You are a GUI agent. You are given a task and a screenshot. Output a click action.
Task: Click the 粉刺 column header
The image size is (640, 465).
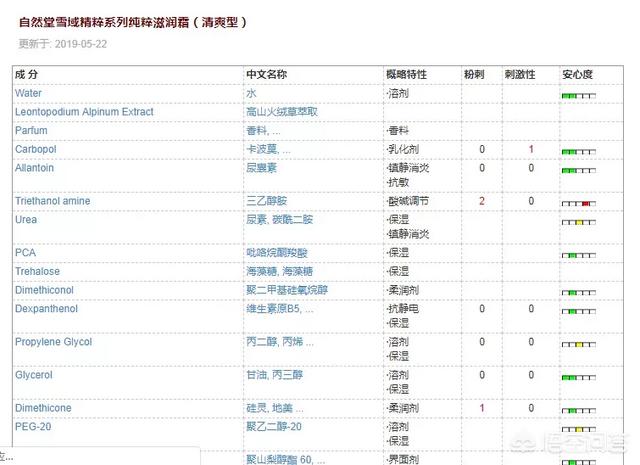[474, 75]
